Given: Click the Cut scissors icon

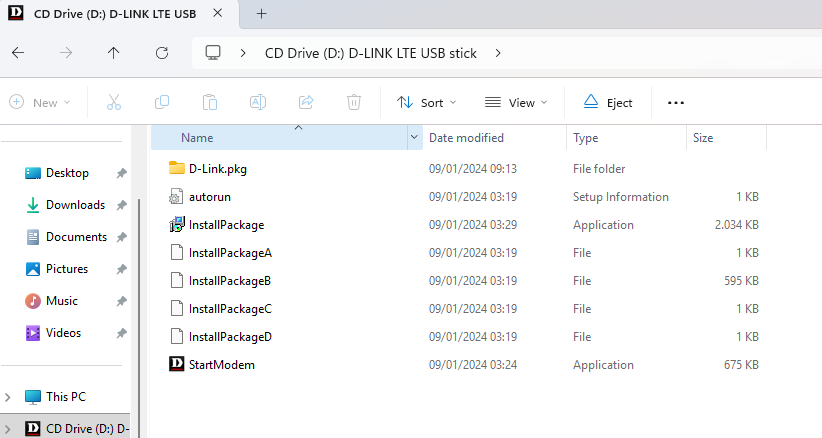Looking at the screenshot, I should (113, 102).
